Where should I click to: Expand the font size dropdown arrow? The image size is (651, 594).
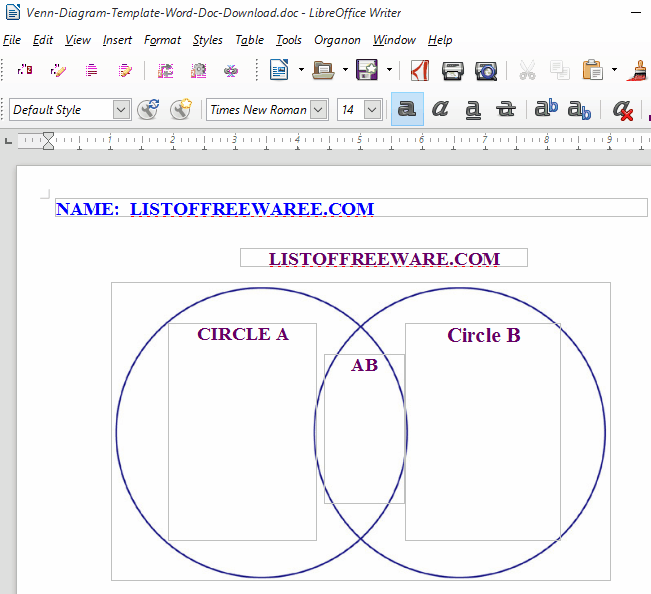pos(372,110)
